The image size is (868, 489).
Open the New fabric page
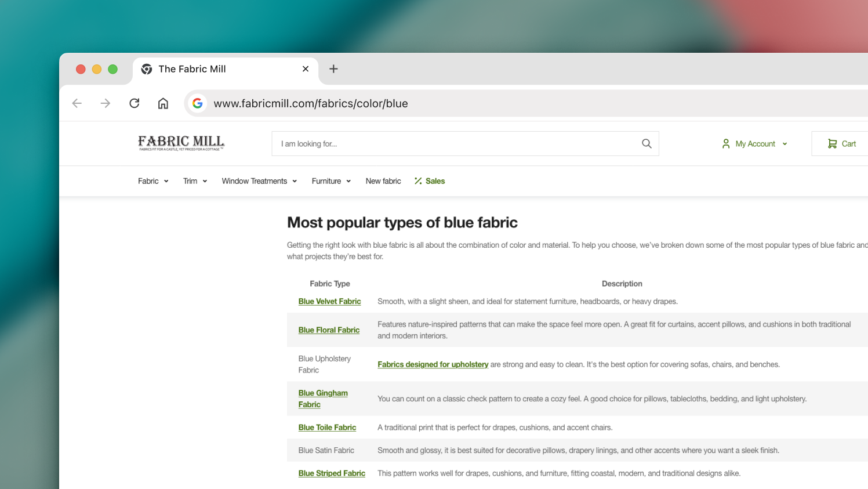(383, 181)
